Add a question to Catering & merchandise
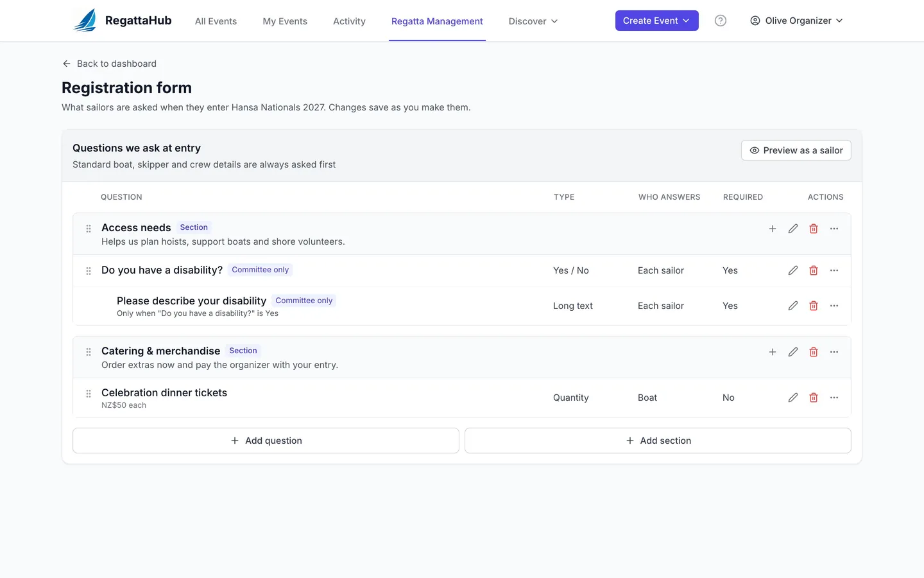924x578 pixels. [x=773, y=352]
